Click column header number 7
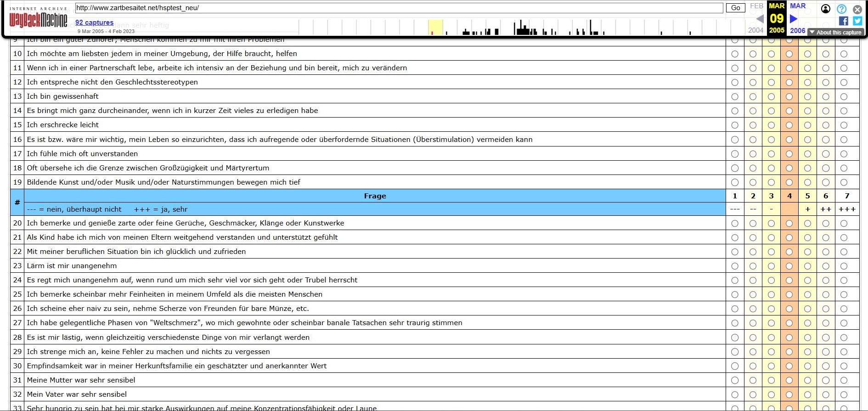Image resolution: width=868 pixels, height=411 pixels. click(x=847, y=196)
